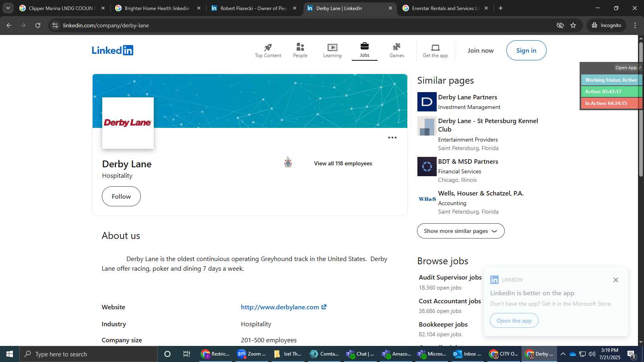Open the Top Content rocket icon

[268, 47]
